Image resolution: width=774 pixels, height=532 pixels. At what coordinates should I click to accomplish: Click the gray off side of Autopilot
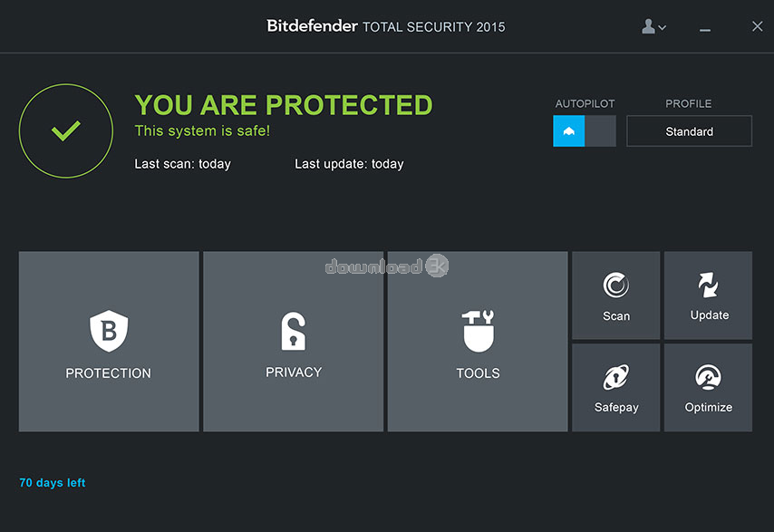(x=600, y=131)
